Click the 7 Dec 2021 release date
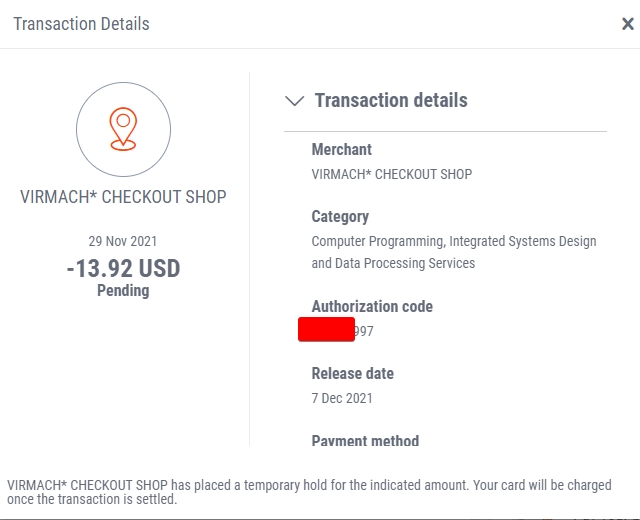The height and width of the screenshot is (520, 640). pyautogui.click(x=342, y=398)
